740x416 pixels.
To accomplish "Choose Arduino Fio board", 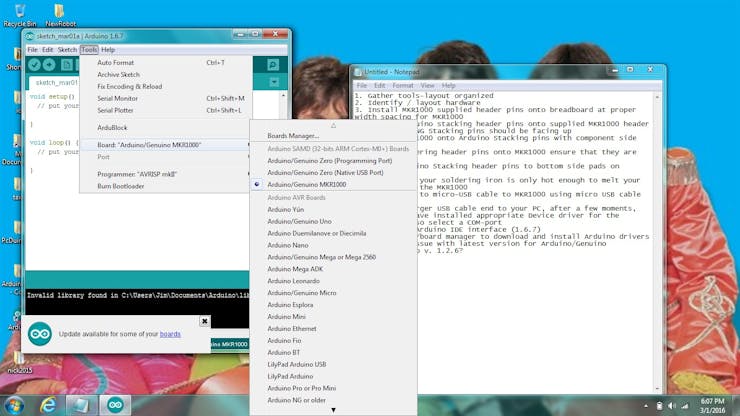I will tap(333, 340).
